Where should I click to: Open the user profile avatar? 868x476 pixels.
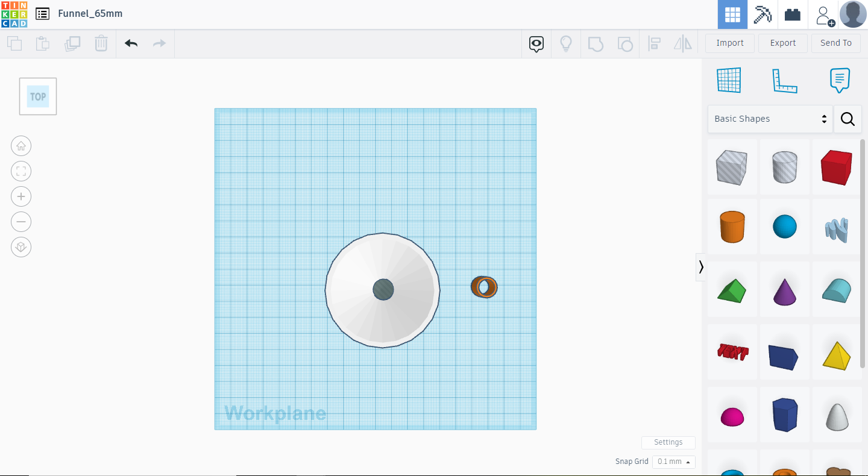853,14
